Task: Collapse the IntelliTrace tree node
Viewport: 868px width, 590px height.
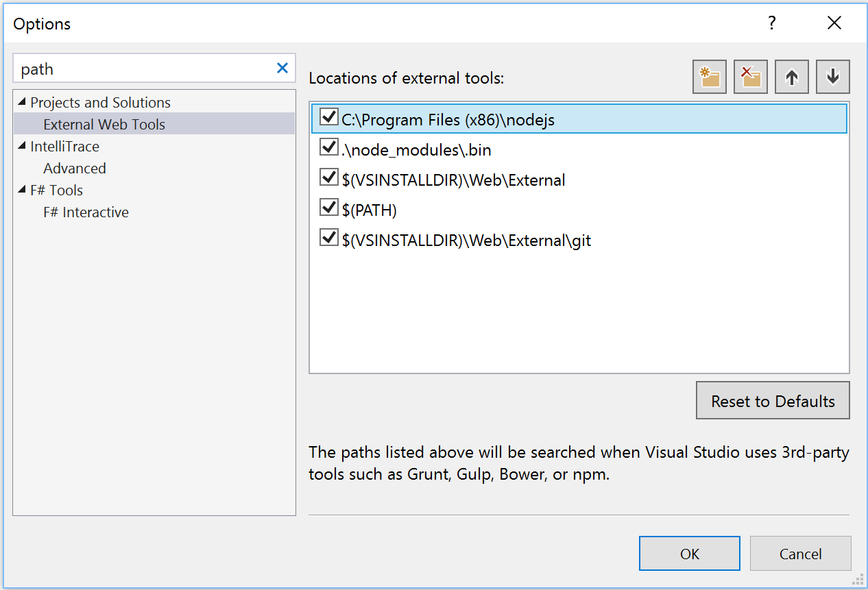Action: click(x=23, y=147)
